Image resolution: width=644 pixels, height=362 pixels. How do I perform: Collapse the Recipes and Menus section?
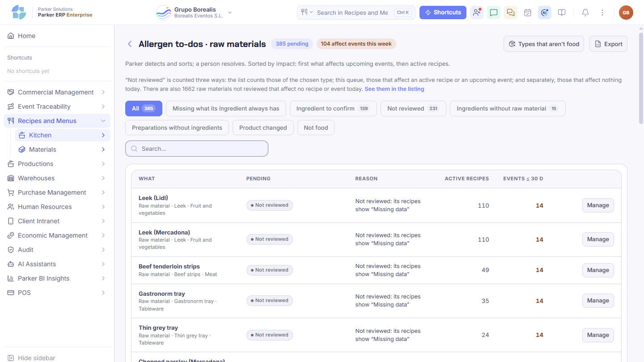click(57, 121)
